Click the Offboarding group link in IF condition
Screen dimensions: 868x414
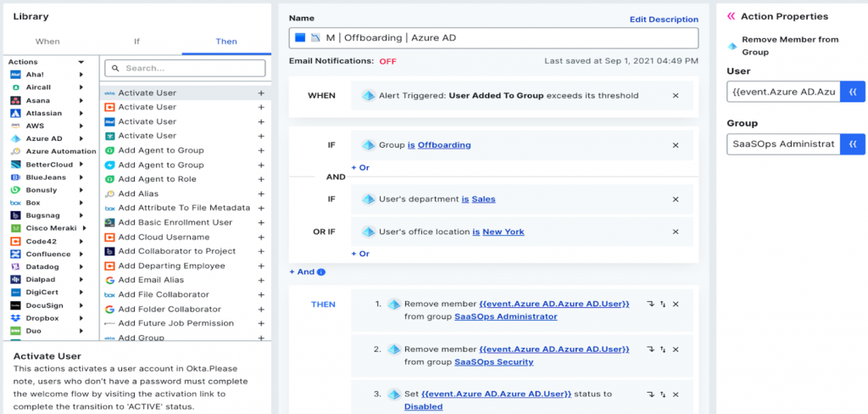(x=444, y=145)
